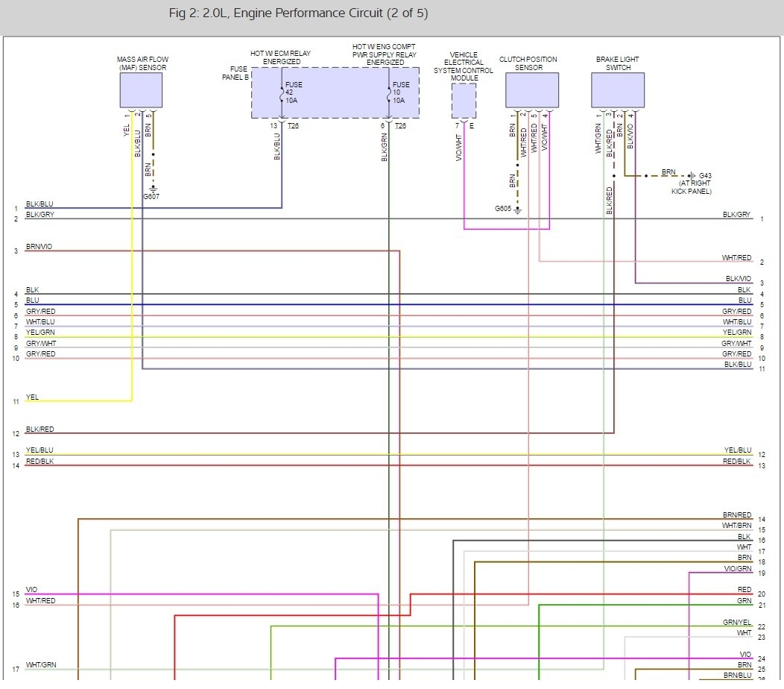
Task: Click the CLUTCH POSITION SENSOR label
Action: (x=528, y=63)
